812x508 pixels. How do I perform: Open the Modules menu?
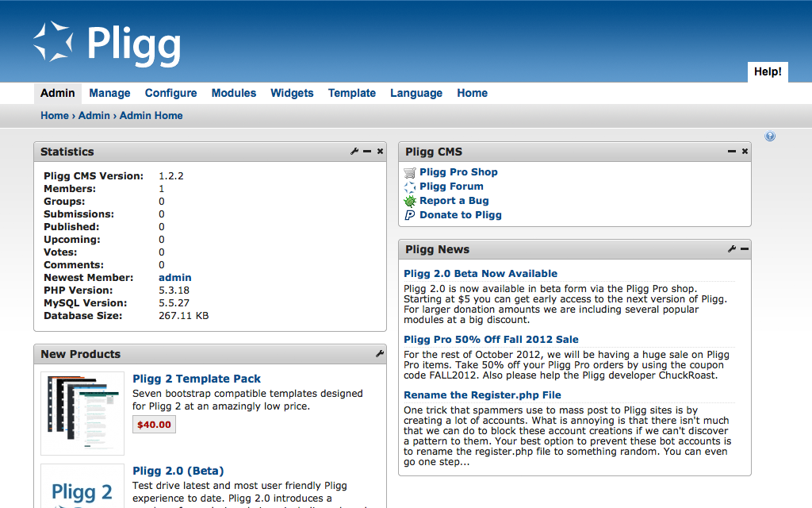233,93
